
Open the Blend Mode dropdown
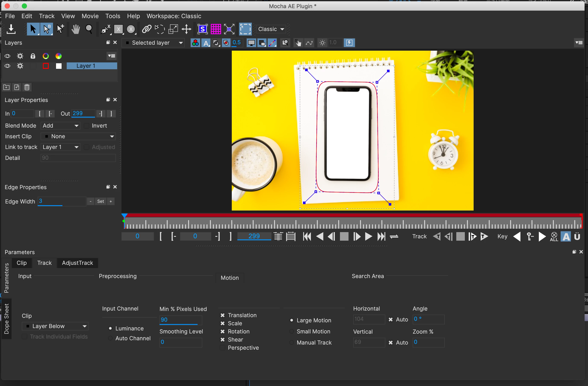click(61, 126)
